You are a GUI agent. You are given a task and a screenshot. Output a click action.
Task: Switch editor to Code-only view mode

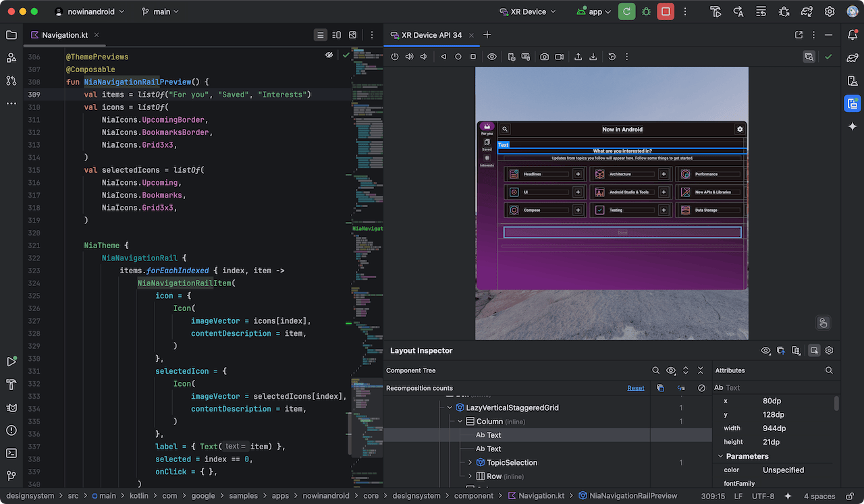321,35
